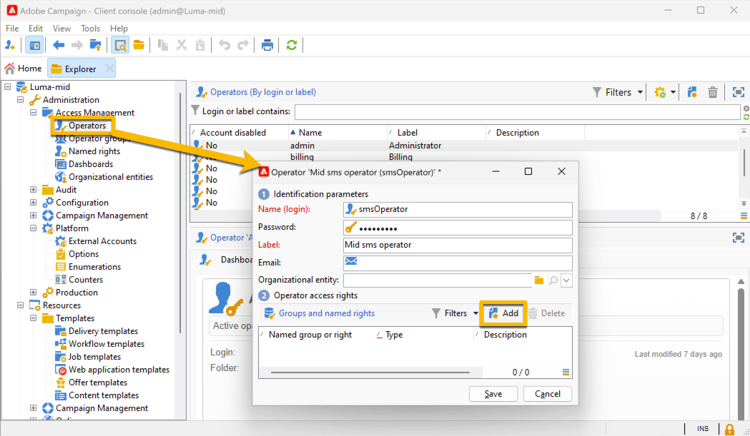Select the admin row in the operators list
750x436 pixels.
(464, 146)
